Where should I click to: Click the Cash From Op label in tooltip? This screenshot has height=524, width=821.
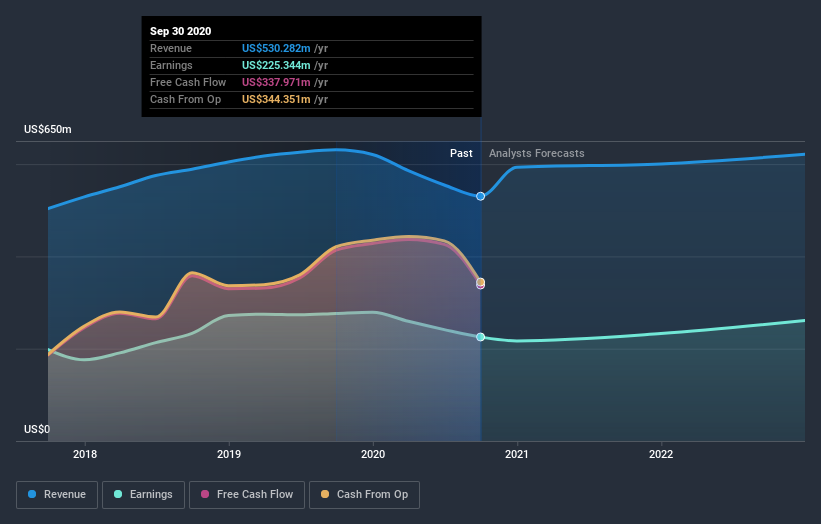coord(185,99)
